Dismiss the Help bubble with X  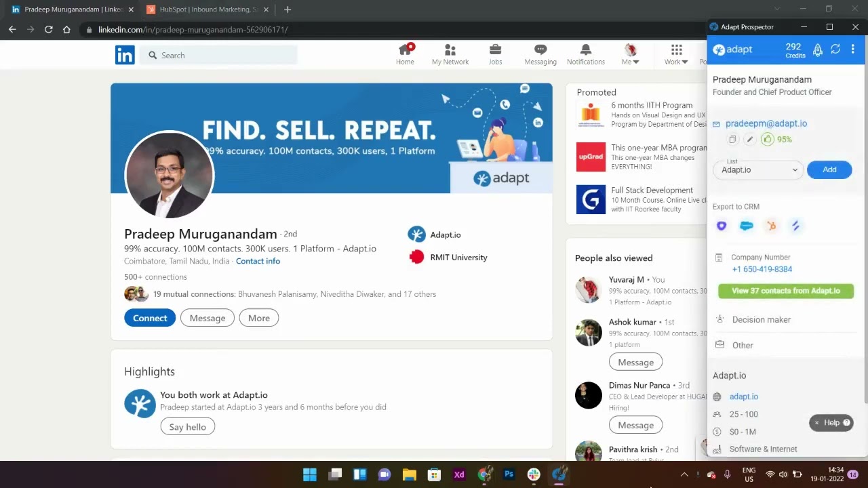point(816,422)
